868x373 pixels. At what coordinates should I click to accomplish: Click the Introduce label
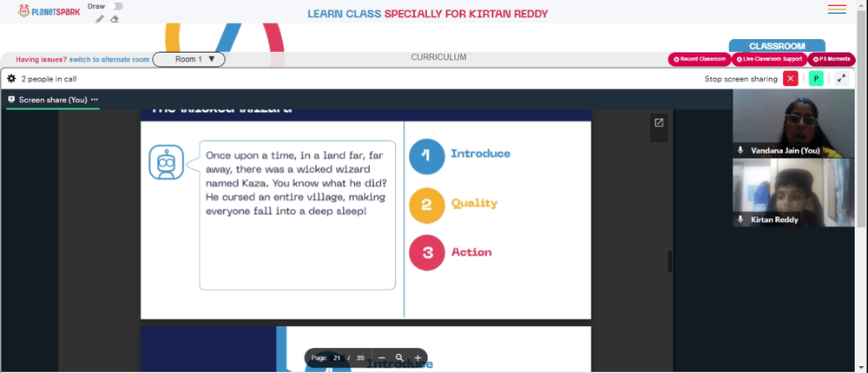481,154
